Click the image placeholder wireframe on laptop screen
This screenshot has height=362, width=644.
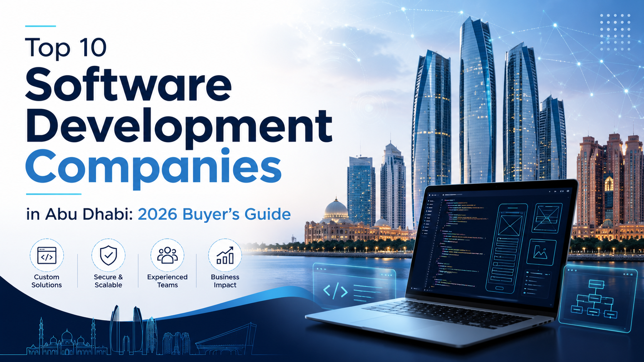pyautogui.click(x=542, y=252)
